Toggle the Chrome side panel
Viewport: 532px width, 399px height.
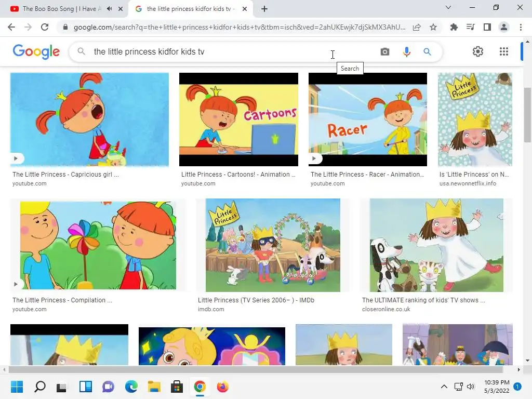(487, 27)
